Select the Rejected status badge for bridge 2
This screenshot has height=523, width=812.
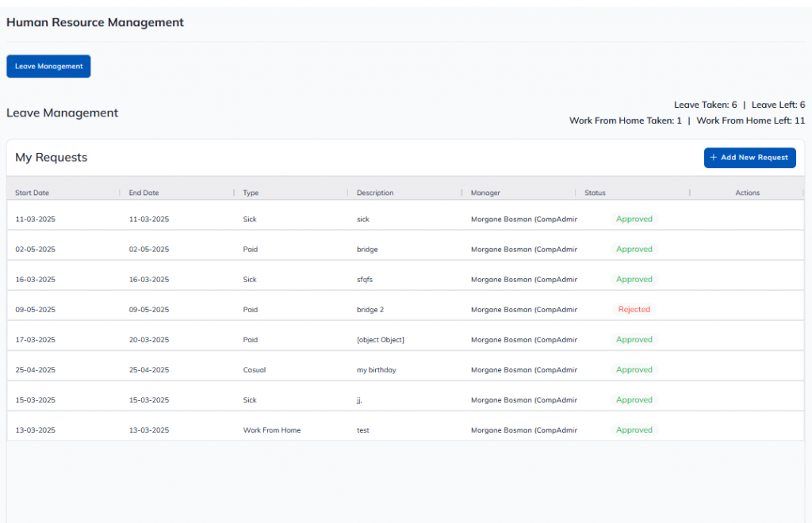coord(634,310)
